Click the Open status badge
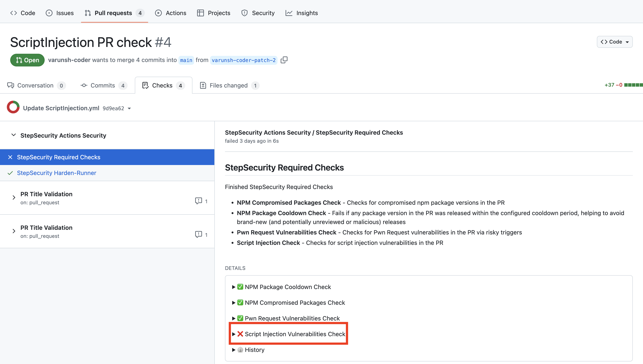Viewport: 643px width, 364px height. click(x=27, y=60)
